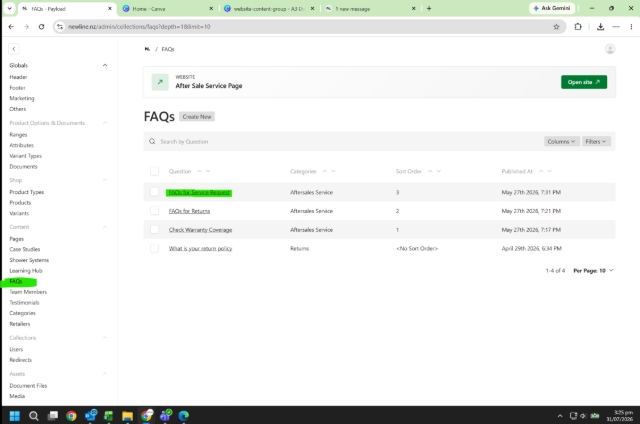This screenshot has height=424, width=640.
Task: Select all rows header checkbox
Action: (154, 171)
